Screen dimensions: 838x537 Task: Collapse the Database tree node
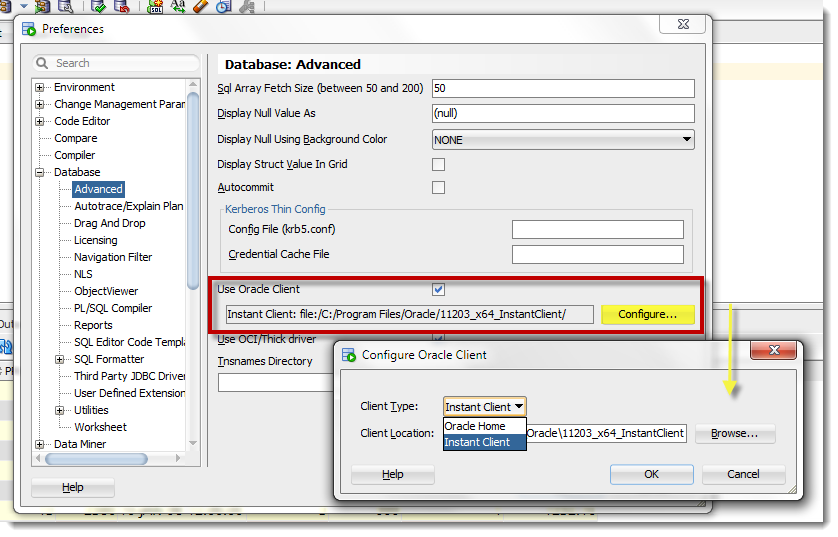(x=40, y=173)
